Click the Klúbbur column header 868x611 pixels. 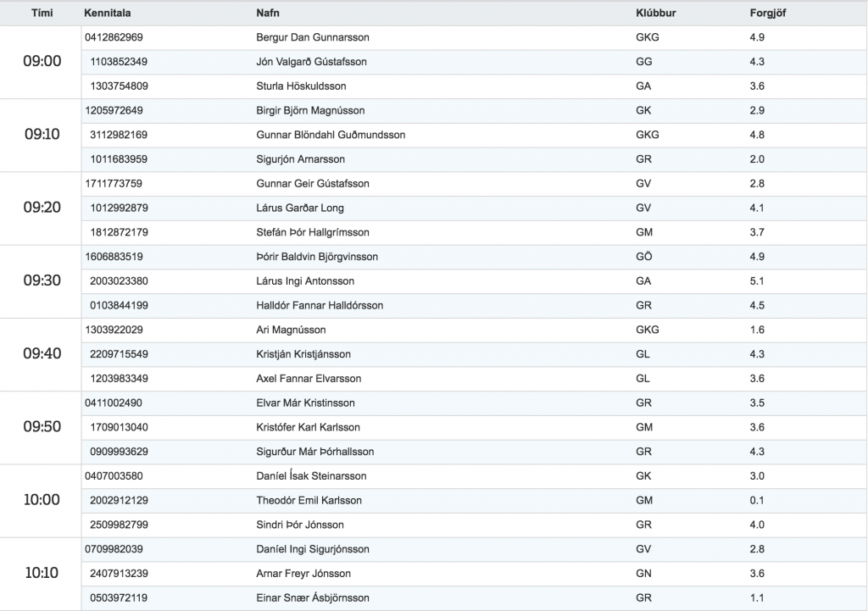(656, 13)
